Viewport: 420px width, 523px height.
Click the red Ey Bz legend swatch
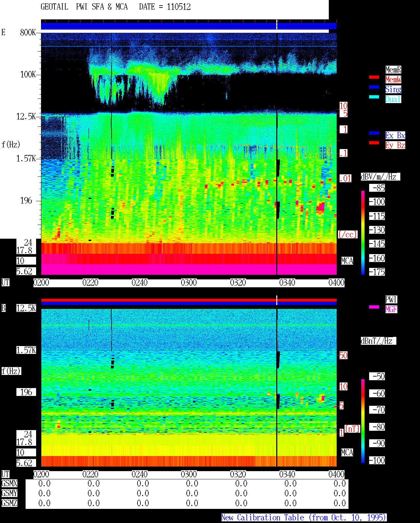click(374, 143)
